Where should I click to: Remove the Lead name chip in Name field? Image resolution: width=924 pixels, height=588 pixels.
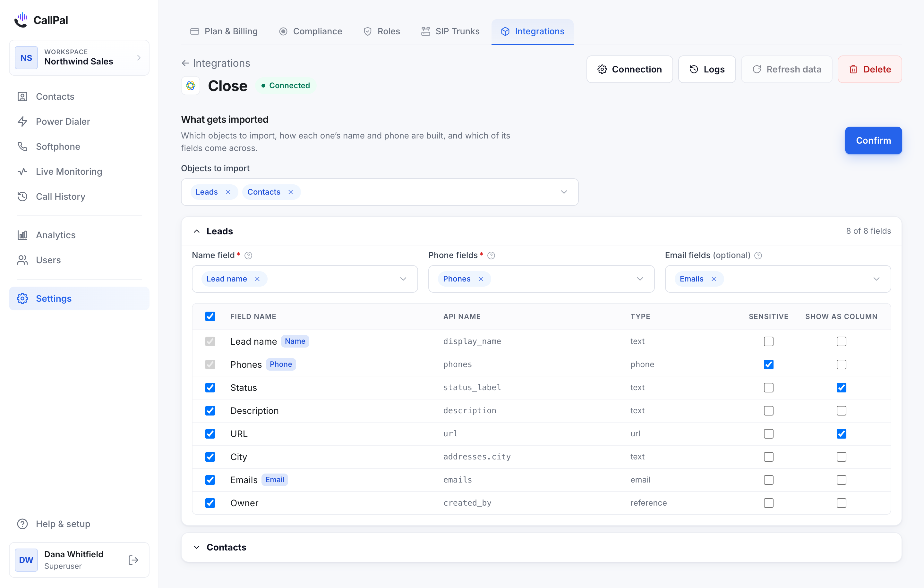tap(258, 279)
